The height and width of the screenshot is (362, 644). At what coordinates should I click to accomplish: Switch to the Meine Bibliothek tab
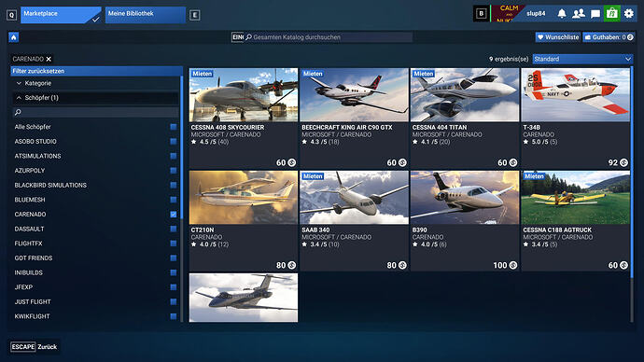coord(146,15)
